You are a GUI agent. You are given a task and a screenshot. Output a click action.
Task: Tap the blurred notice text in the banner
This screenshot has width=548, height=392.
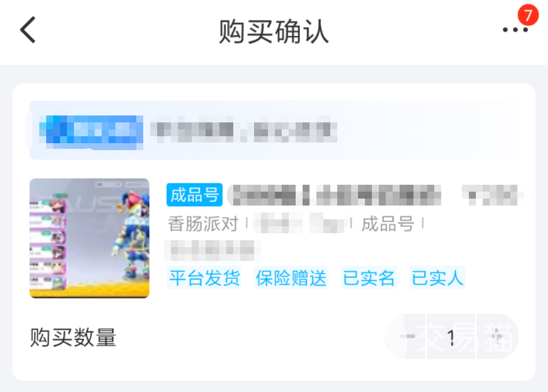click(244, 130)
